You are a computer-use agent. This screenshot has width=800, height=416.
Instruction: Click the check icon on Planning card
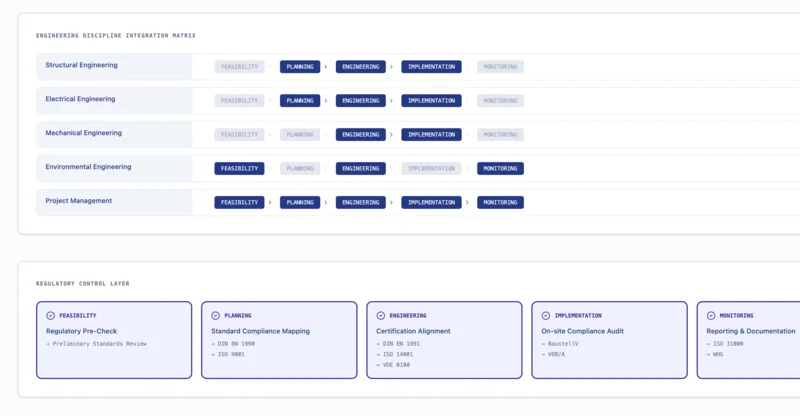click(x=215, y=316)
